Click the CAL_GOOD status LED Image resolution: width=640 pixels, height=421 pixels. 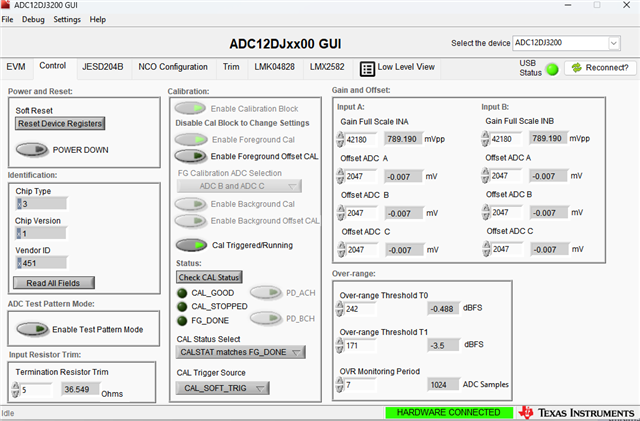pyautogui.click(x=182, y=293)
